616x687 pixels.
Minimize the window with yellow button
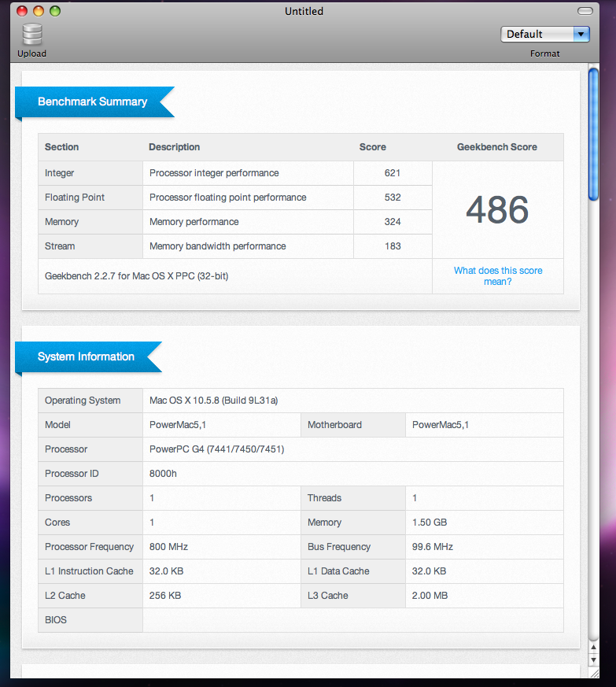(39, 11)
